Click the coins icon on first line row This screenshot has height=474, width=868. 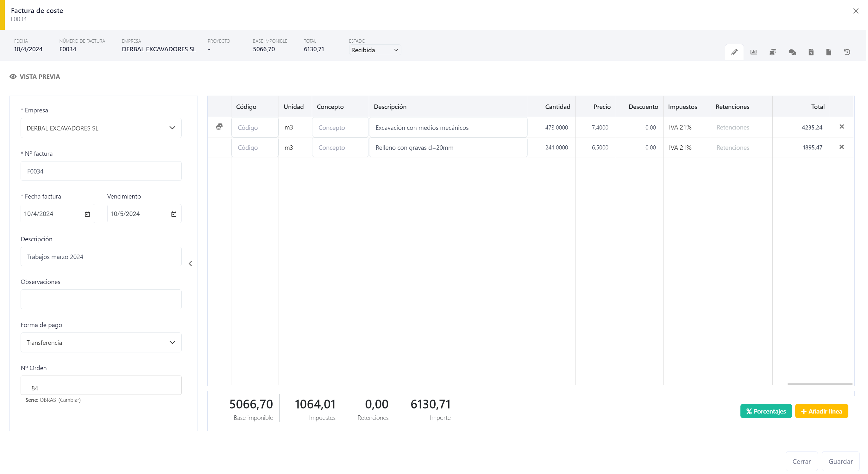(219, 127)
